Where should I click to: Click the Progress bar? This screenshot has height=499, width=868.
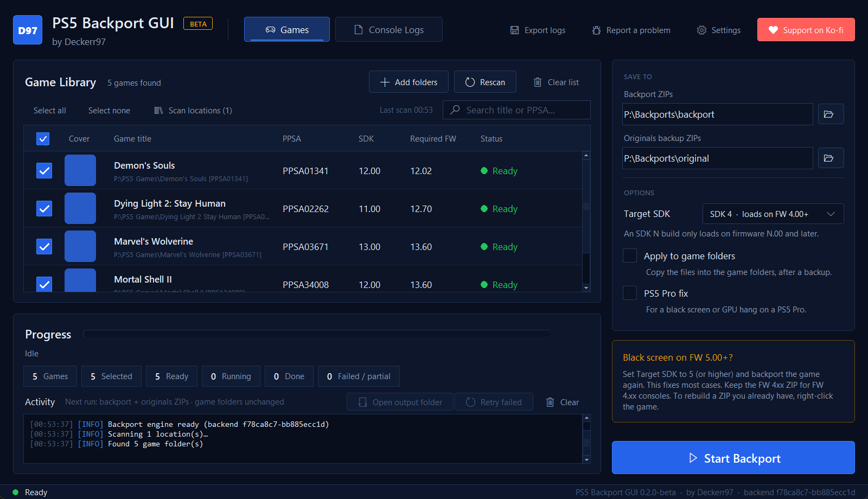317,334
